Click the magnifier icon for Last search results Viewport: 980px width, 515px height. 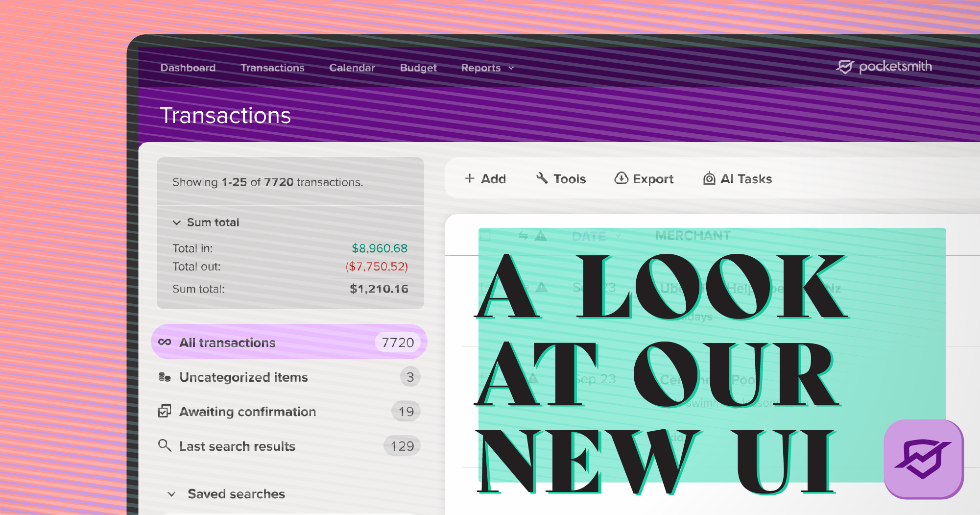coord(165,445)
